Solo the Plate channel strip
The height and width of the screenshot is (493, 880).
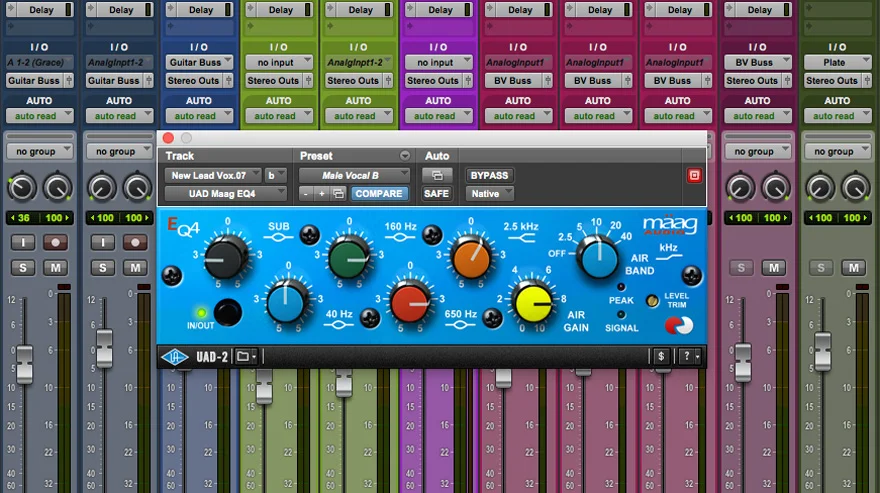click(x=821, y=268)
